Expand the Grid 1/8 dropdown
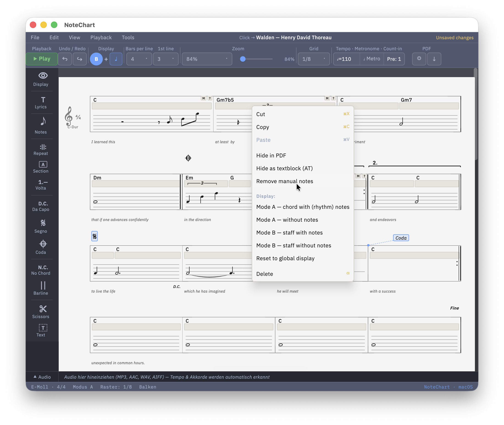 click(x=314, y=59)
